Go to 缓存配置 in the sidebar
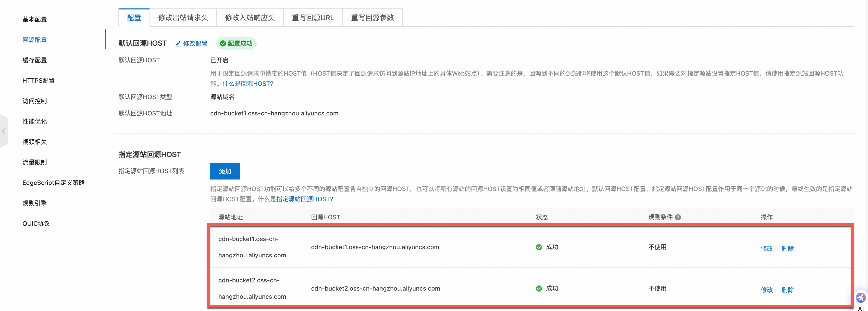 (x=35, y=60)
